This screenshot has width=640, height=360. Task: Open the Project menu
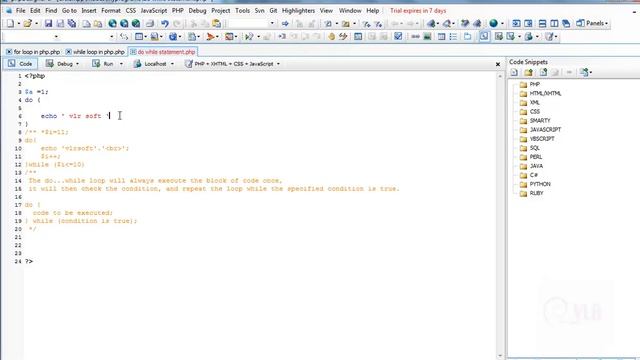point(220,11)
